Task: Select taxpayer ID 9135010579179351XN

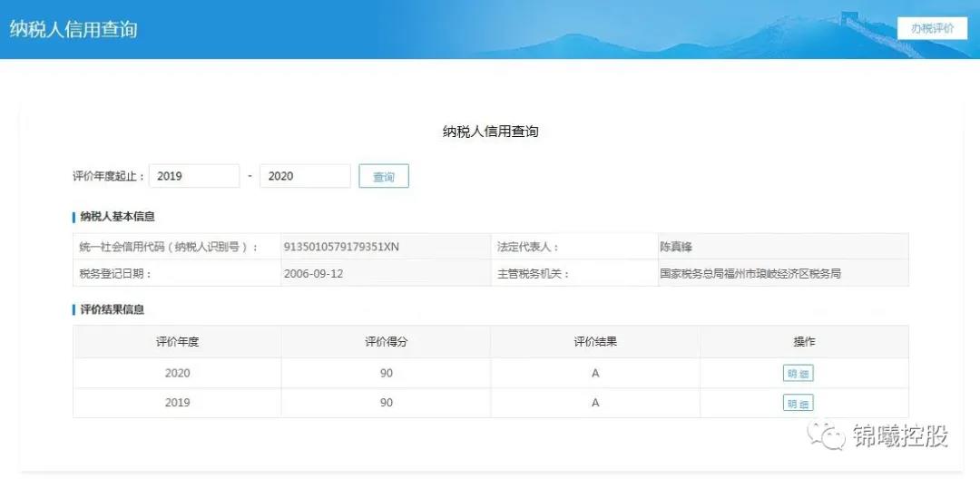Action: [341, 247]
